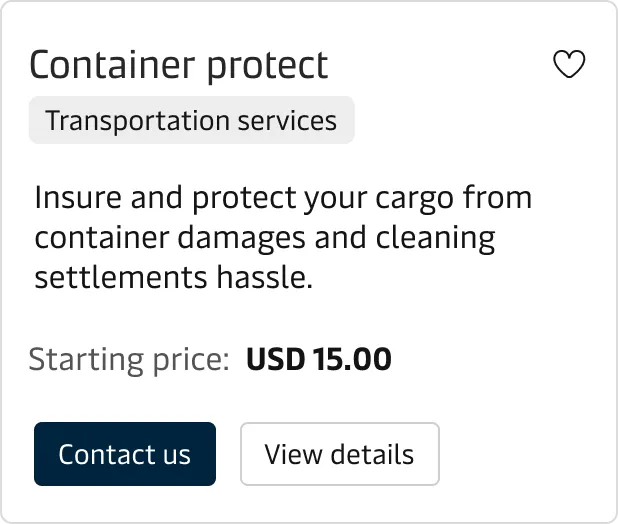
Task: Open View details for Container protect
Action: [x=339, y=454]
